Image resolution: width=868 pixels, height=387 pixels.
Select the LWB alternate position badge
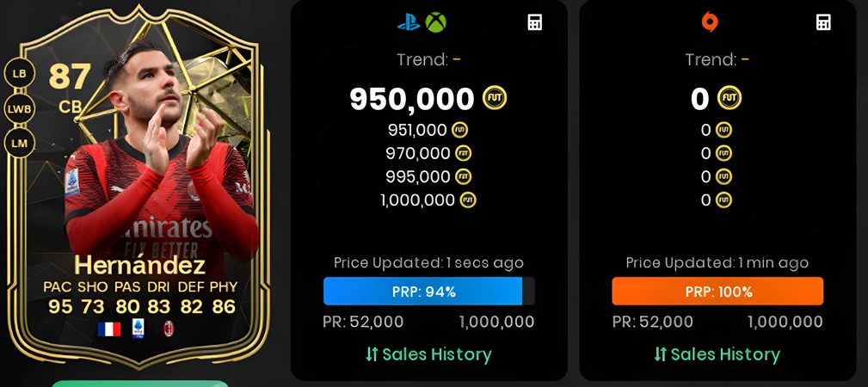point(20,108)
